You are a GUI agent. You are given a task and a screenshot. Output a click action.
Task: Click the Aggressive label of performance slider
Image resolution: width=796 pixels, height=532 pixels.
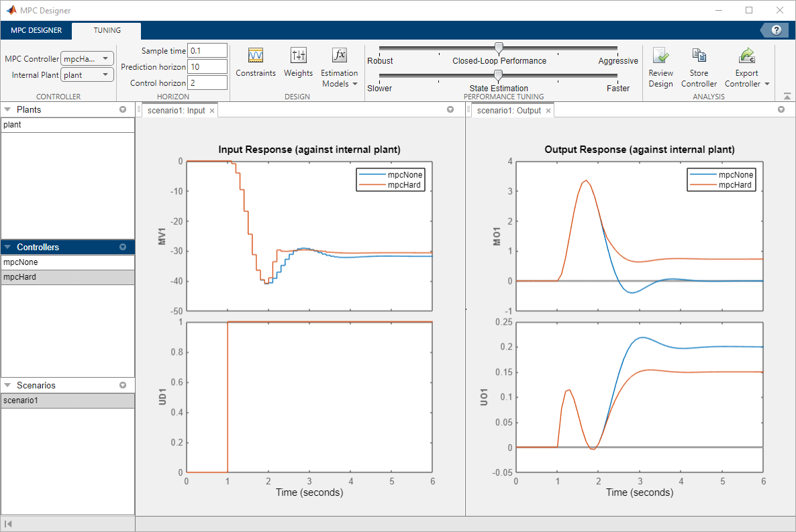(x=618, y=61)
